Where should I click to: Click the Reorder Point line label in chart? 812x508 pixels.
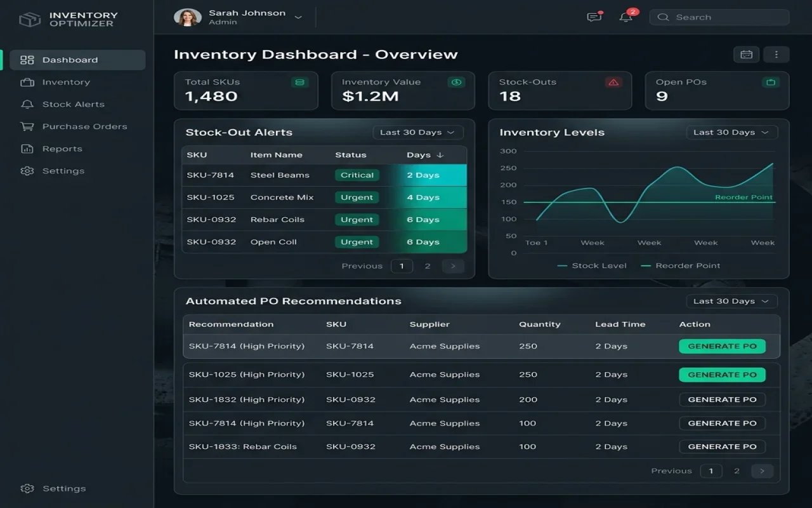[743, 197]
